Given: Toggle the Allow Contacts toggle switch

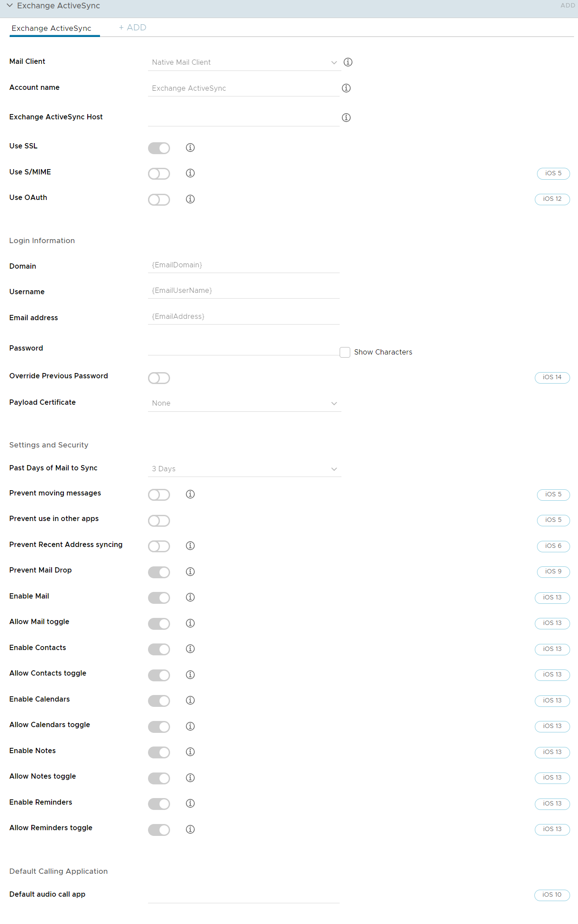Looking at the screenshot, I should point(159,675).
